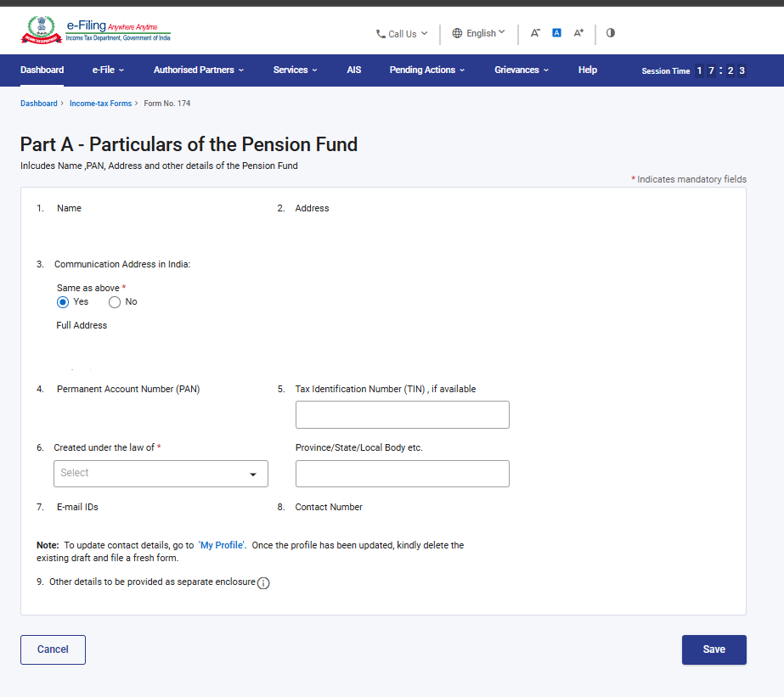
Task: Toggle high contrast mode icon
Action: point(611,33)
